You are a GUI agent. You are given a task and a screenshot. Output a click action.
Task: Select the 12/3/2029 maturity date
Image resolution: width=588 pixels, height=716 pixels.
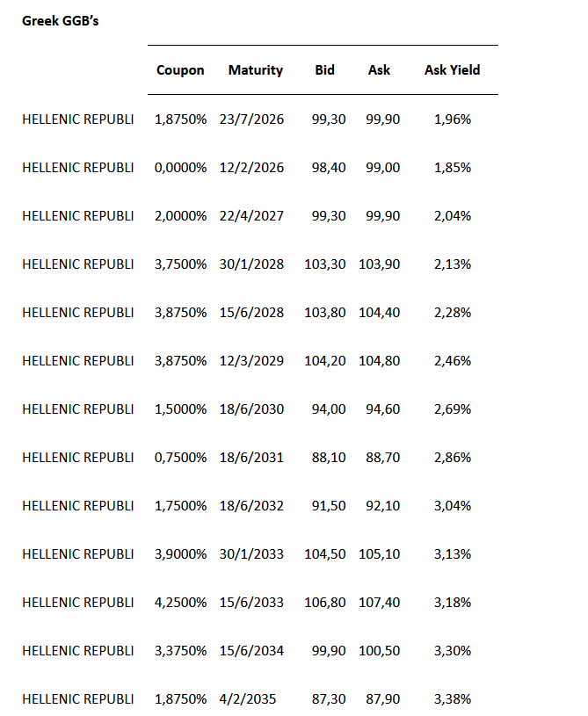pyautogui.click(x=255, y=360)
